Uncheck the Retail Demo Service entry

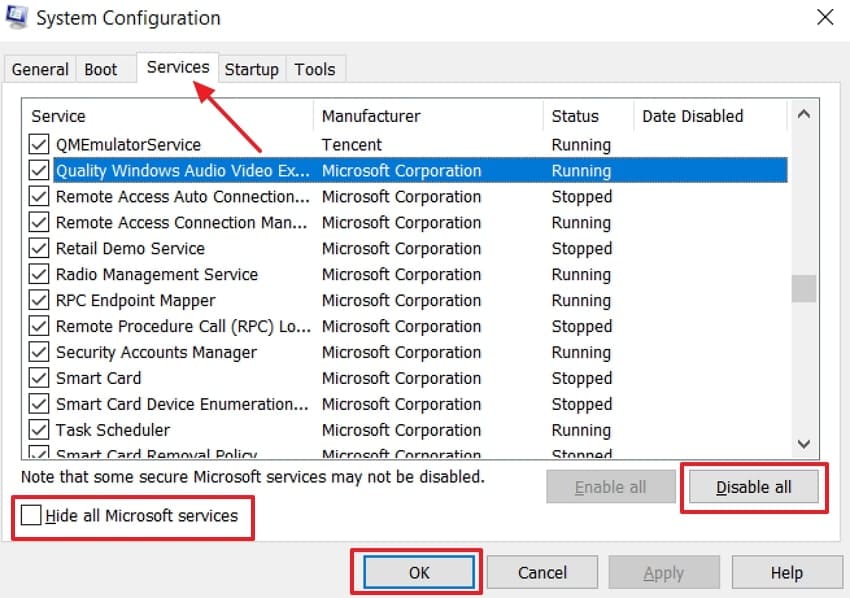coord(38,248)
